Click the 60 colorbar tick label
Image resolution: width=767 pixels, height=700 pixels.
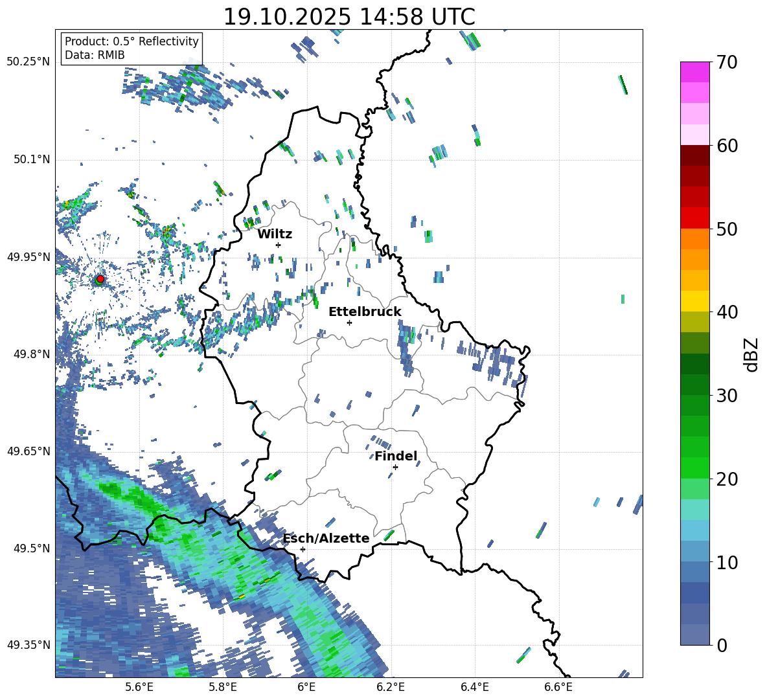coord(726,146)
